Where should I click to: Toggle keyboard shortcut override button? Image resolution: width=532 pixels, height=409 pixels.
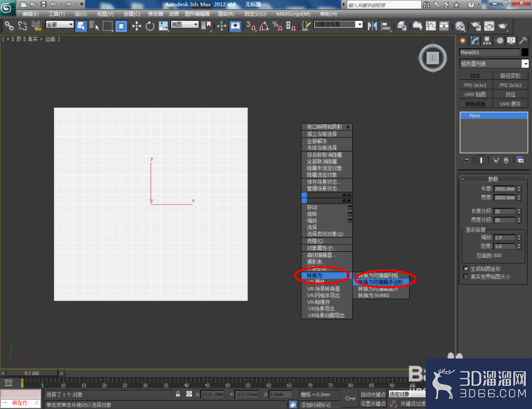(235, 26)
